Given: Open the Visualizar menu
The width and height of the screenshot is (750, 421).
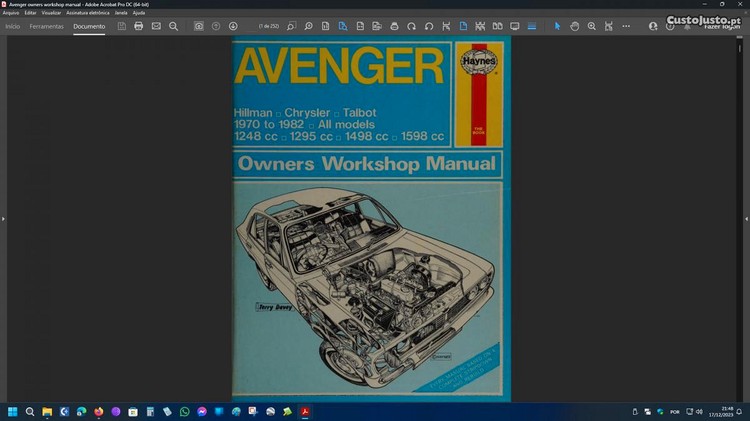Looking at the screenshot, I should (51, 13).
